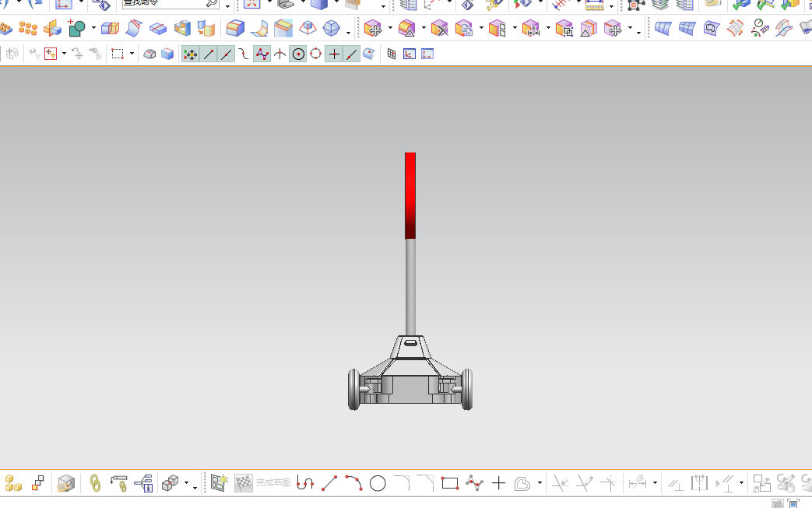Click the shell icon
The width and height of the screenshot is (812, 508).
(x=181, y=28)
